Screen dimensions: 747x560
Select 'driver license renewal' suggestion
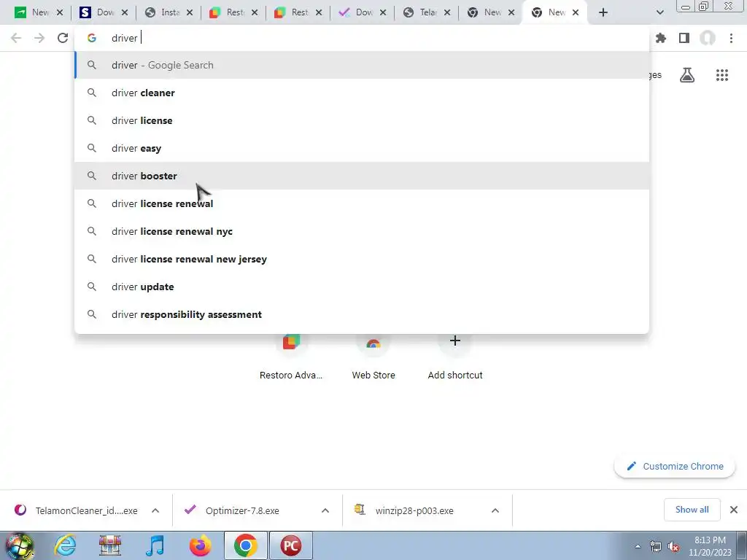[x=362, y=203]
